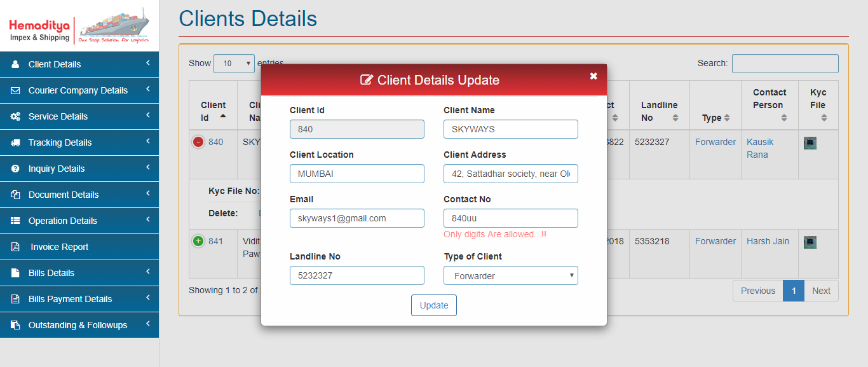868x367 pixels.
Task: Expand Client Details sidebar menu
Action: (x=79, y=64)
